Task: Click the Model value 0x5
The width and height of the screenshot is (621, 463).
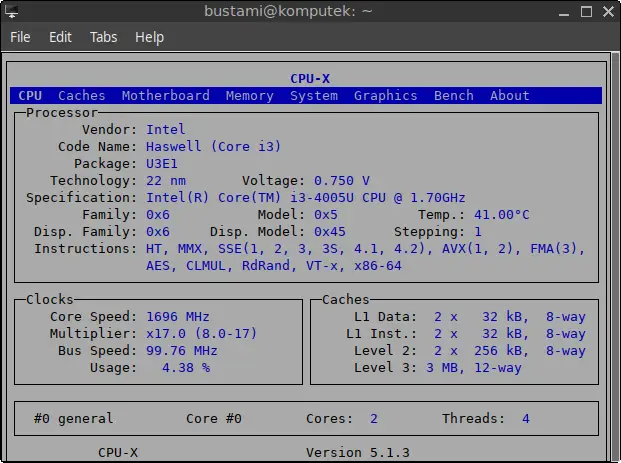Action: [326, 215]
